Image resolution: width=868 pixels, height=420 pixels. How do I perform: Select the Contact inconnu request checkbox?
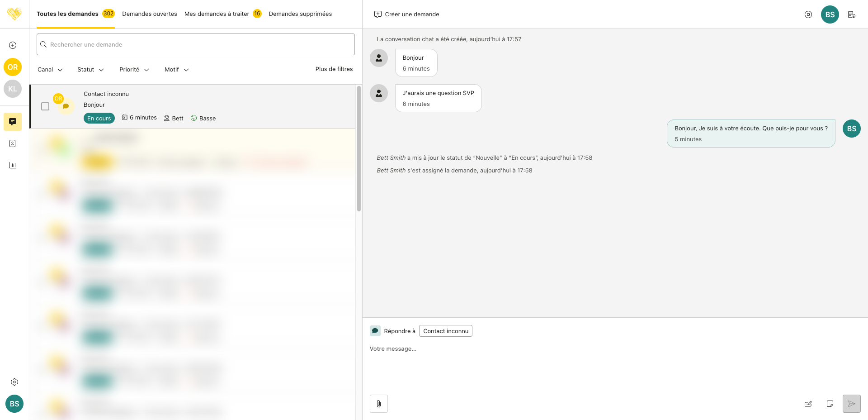[45, 106]
